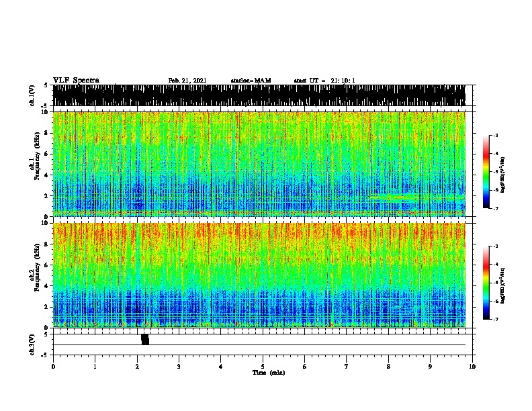The height and width of the screenshot is (411, 532).
Task: Click the "Time (min)" axis title
Action: [269, 373]
